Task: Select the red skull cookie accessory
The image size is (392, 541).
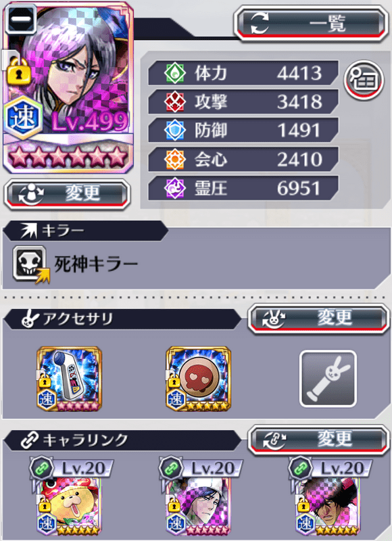Action: (x=199, y=379)
